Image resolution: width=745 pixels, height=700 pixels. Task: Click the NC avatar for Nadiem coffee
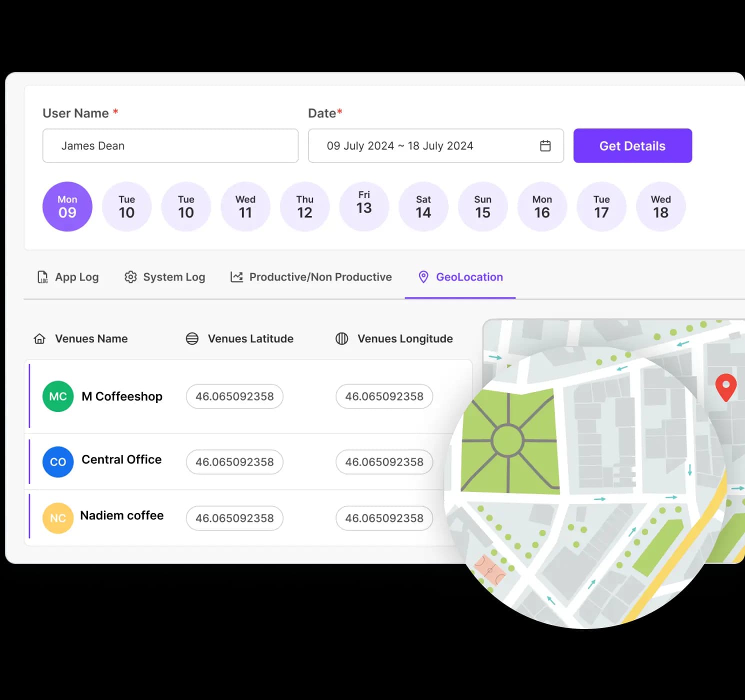(x=57, y=518)
